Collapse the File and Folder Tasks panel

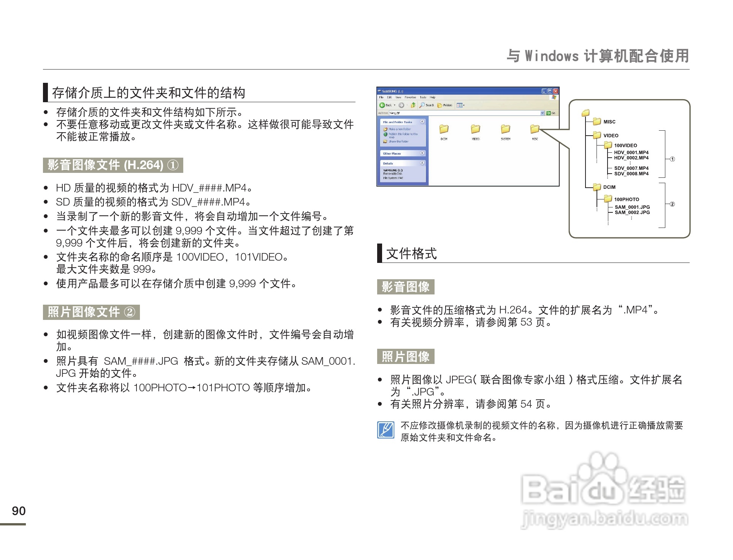pyautogui.click(x=422, y=122)
